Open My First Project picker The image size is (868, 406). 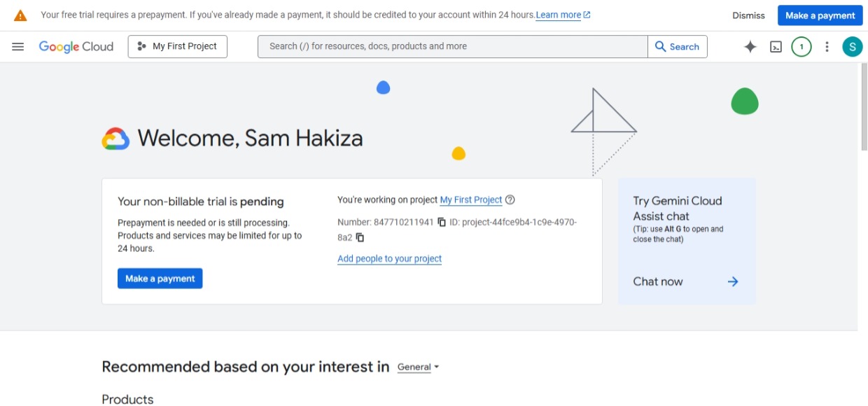tap(178, 47)
